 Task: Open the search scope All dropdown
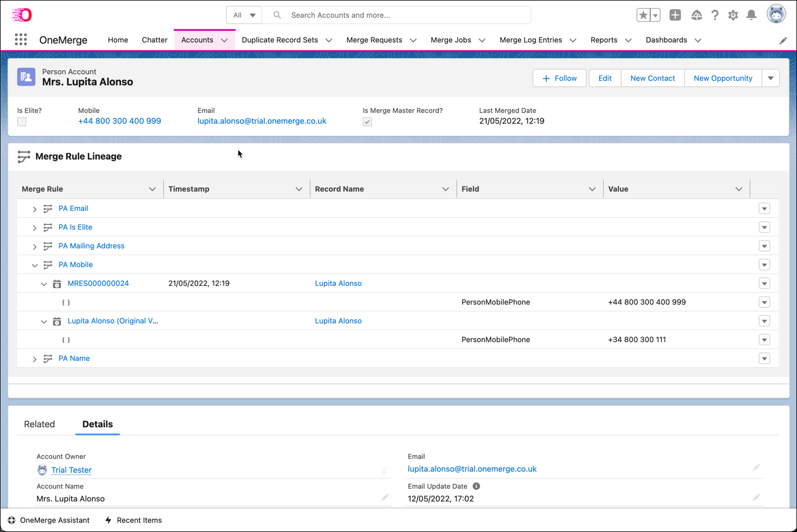point(243,15)
